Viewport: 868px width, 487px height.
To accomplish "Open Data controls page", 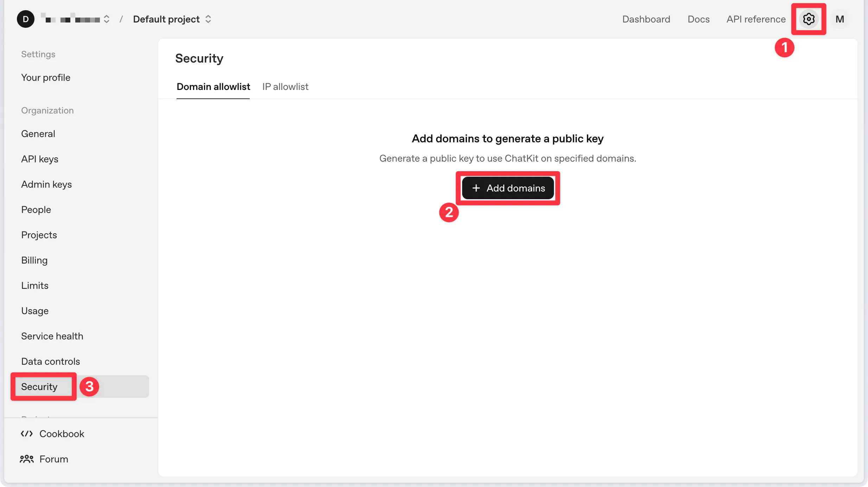I will point(51,361).
